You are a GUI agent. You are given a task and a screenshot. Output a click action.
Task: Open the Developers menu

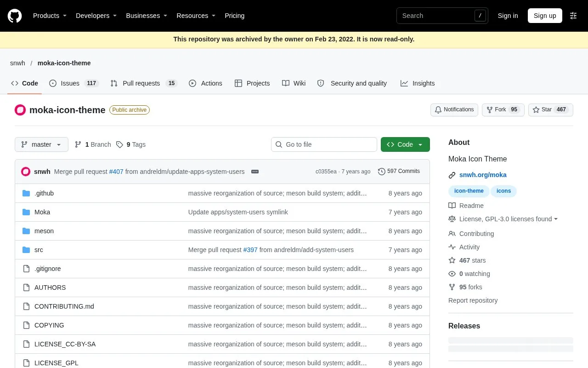96,16
